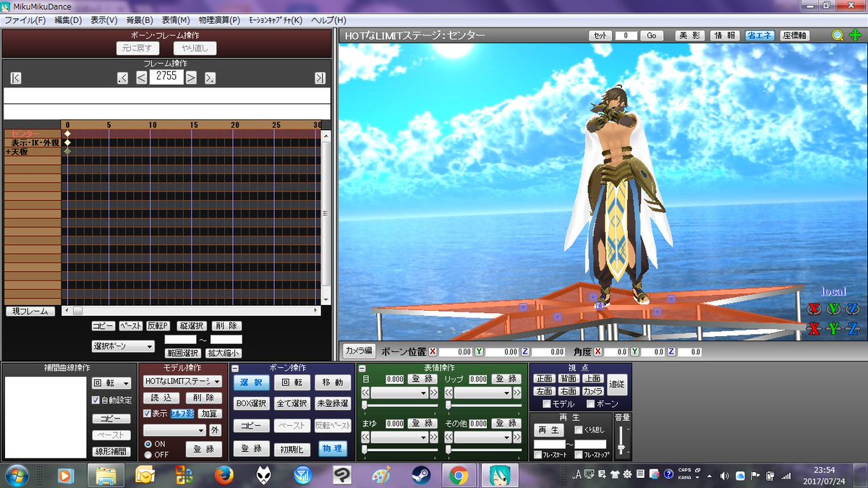This screenshot has width=868, height=488.
Task: Jump to first frame arrow button
Action: [x=16, y=78]
